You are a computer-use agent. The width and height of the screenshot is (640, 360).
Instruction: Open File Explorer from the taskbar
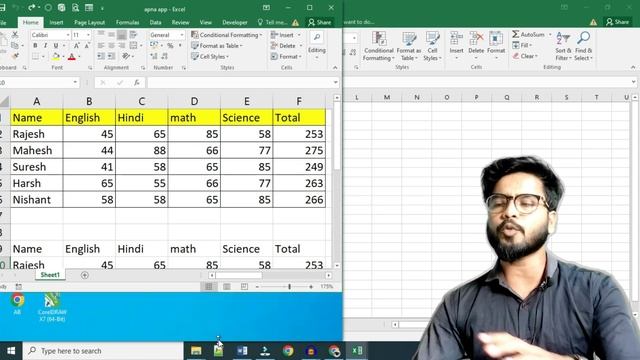click(x=196, y=351)
